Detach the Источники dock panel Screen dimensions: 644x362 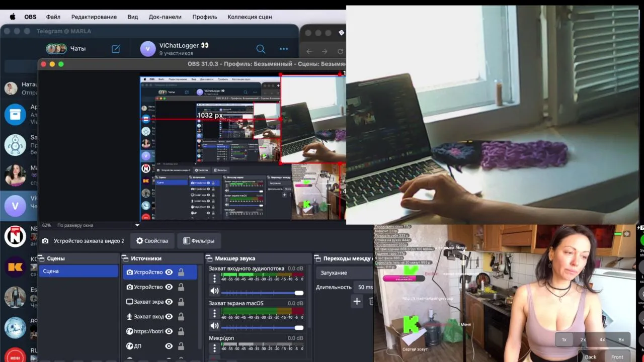pos(126,258)
